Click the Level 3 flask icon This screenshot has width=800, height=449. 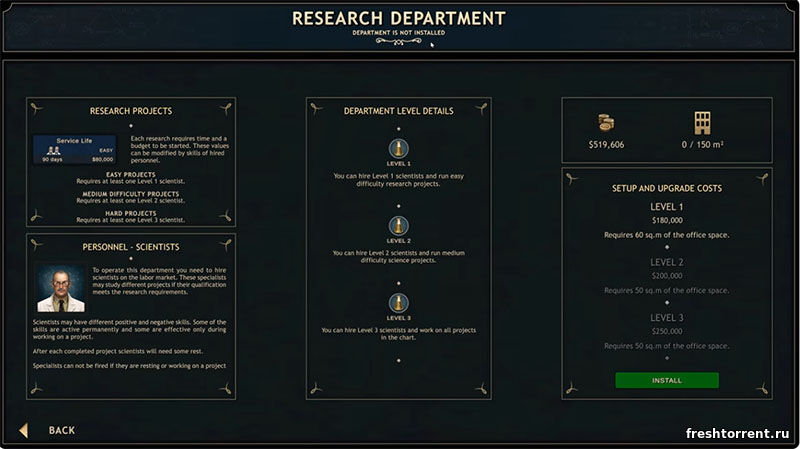398,303
